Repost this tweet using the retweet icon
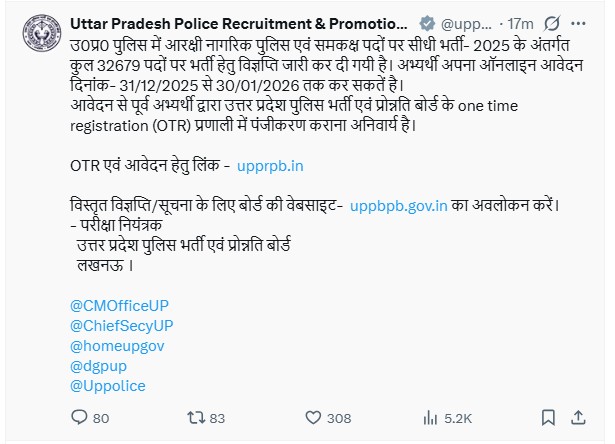 coord(198,417)
